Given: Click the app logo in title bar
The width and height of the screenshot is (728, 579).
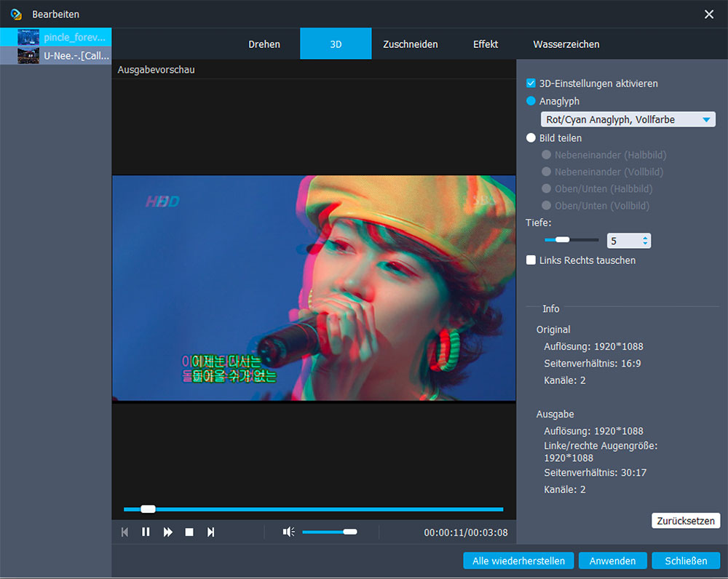Looking at the screenshot, I should tap(16, 15).
